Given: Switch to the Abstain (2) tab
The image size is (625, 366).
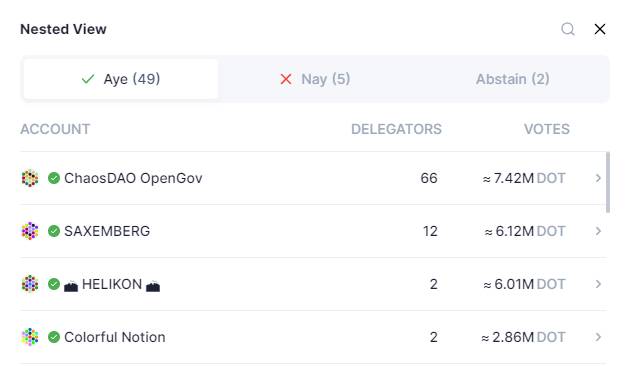Looking at the screenshot, I should pos(513,79).
